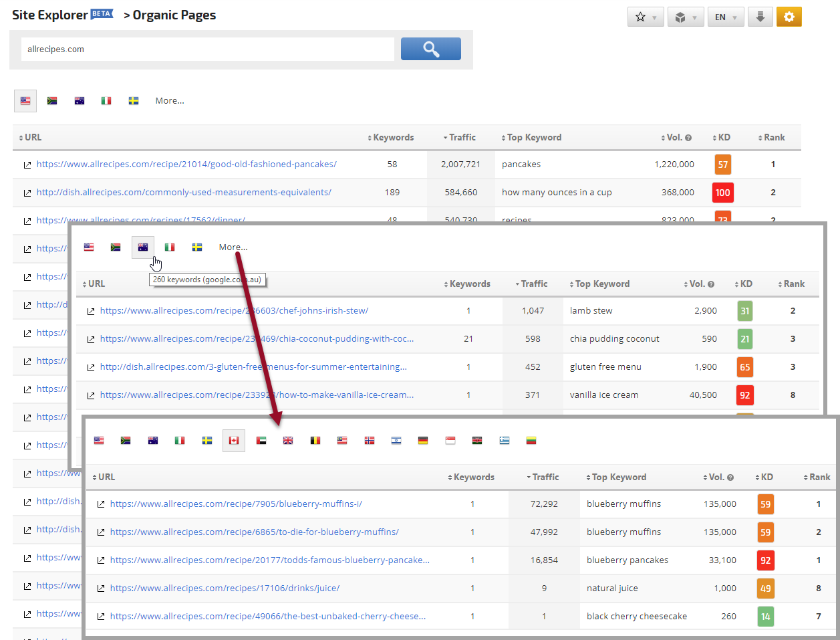
Task: Click the blue magnifier search button
Action: pyautogui.click(x=430, y=49)
